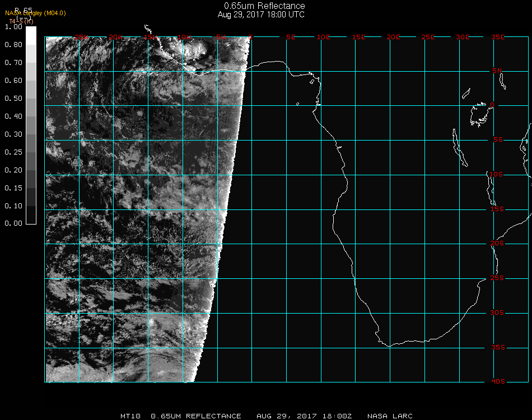Screen dimensions: 532x420
Task: Click the 'MT10' text in the footer
Action: point(130,416)
